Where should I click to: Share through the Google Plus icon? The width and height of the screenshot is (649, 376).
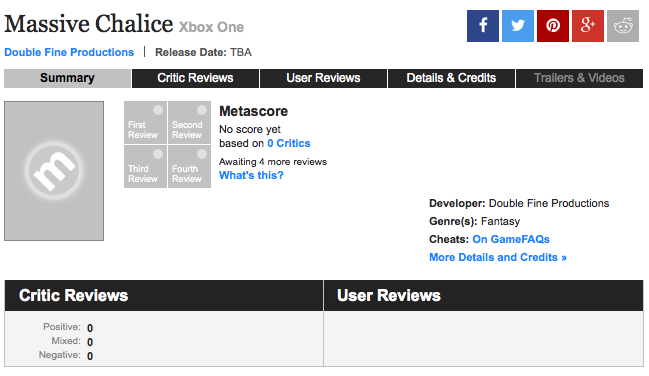[588, 26]
